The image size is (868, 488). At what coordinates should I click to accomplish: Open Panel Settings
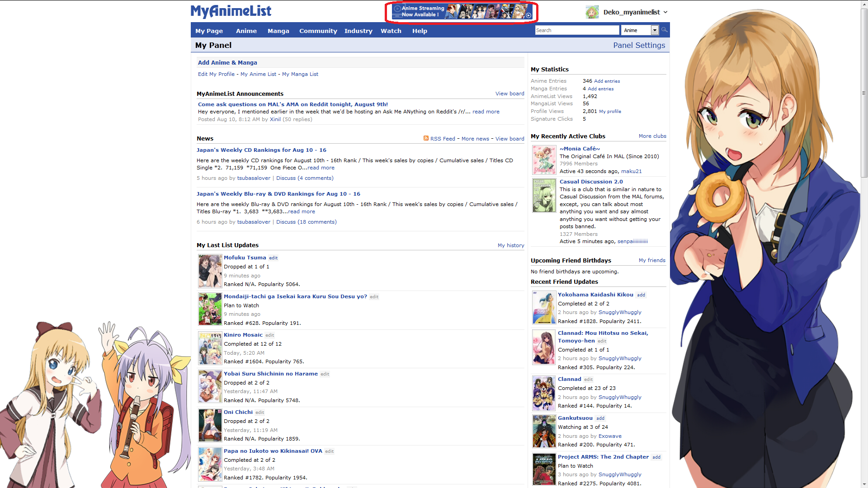click(x=639, y=45)
